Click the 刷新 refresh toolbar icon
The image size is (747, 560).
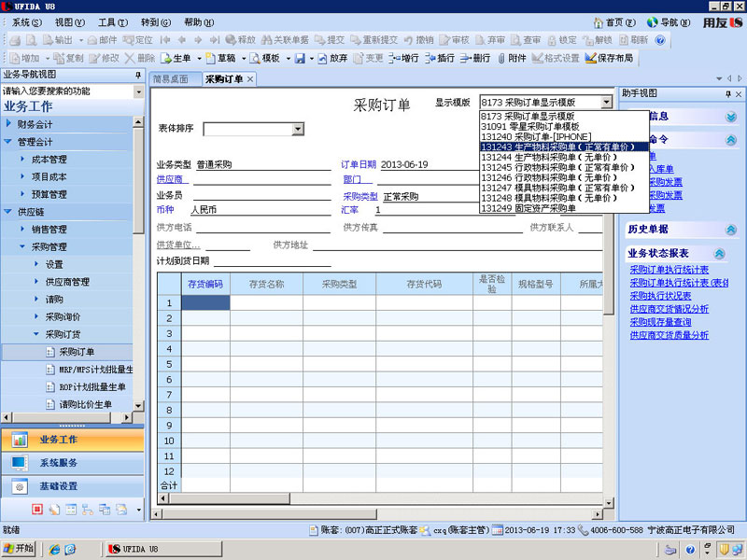[624, 40]
